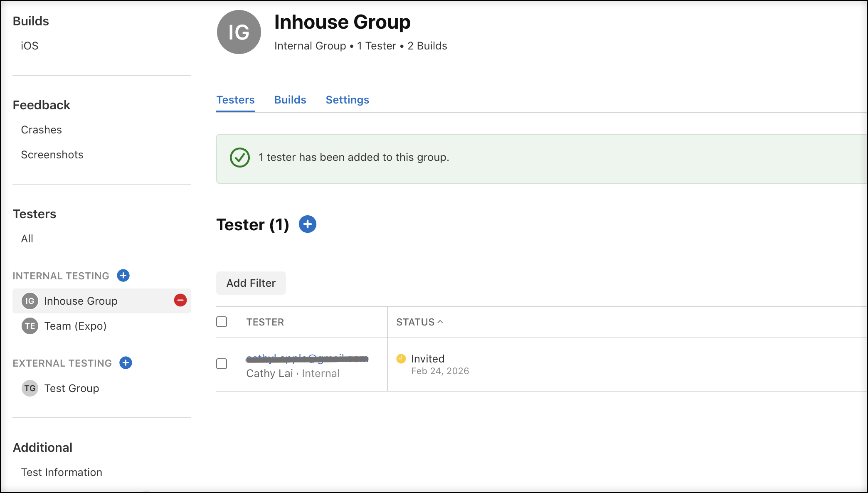Sort by the STATUS column arrow
Viewport: 868px width, 493px height.
pyautogui.click(x=440, y=322)
